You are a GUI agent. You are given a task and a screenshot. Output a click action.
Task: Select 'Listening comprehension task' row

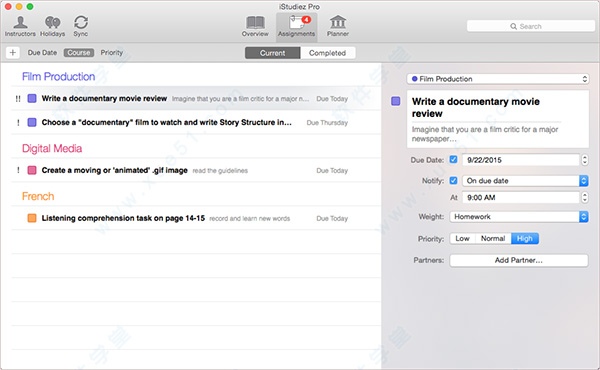click(x=196, y=218)
